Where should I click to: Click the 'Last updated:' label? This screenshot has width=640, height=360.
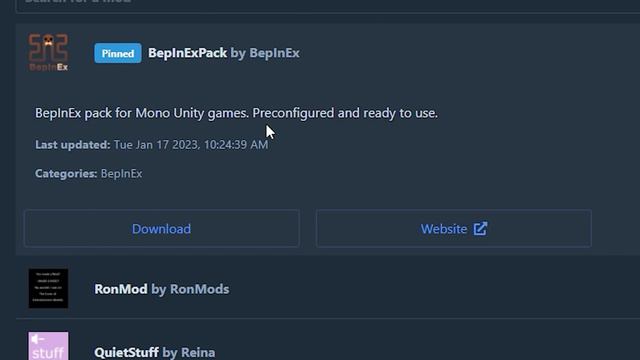click(73, 144)
